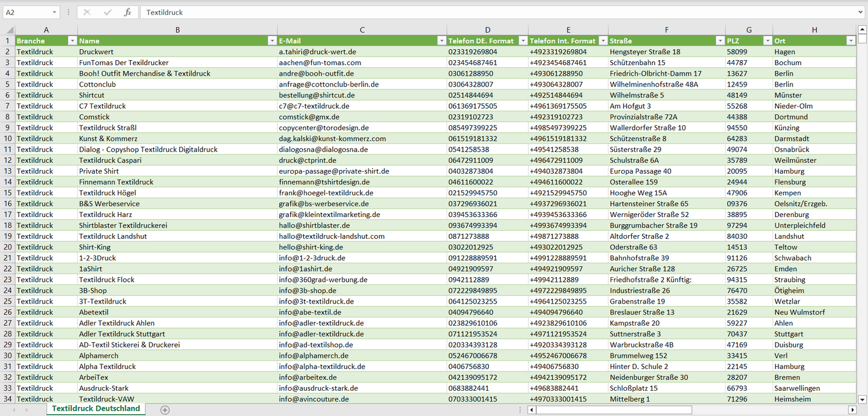Select the Textildruck Deutschland sheet tab
The width and height of the screenshot is (868, 416).
(x=96, y=409)
